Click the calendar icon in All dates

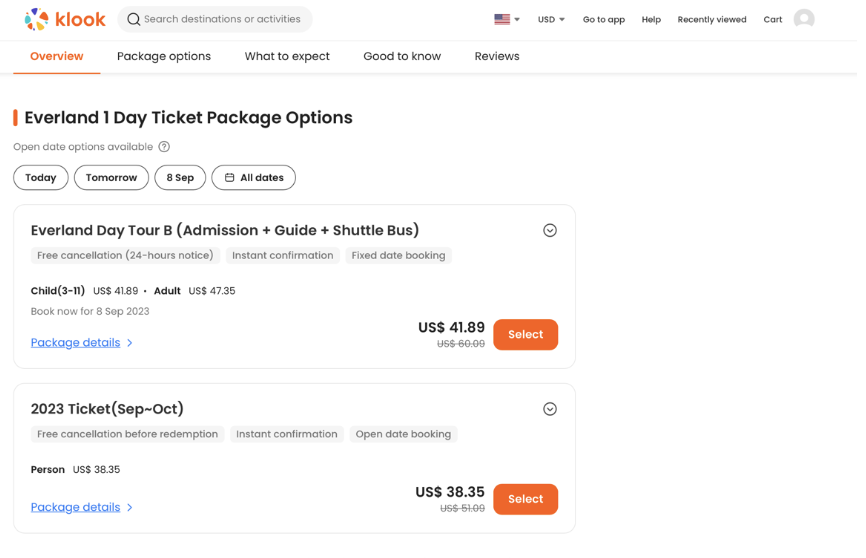(x=229, y=178)
